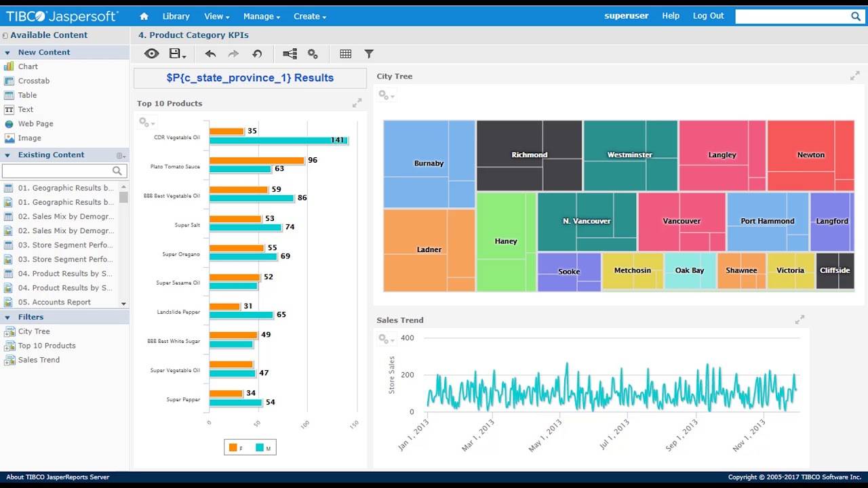Open the dashboard properties gears icon
The width and height of the screenshot is (868, 488).
pos(313,54)
